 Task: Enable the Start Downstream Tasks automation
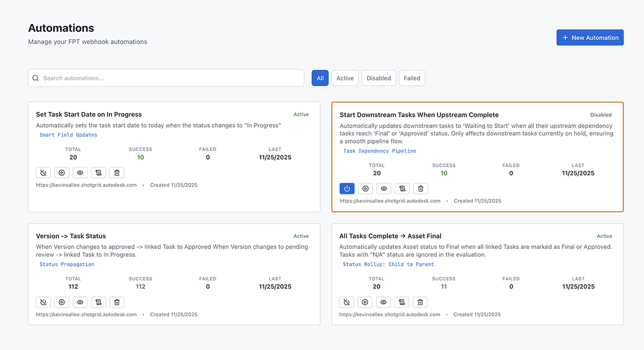[x=347, y=189]
